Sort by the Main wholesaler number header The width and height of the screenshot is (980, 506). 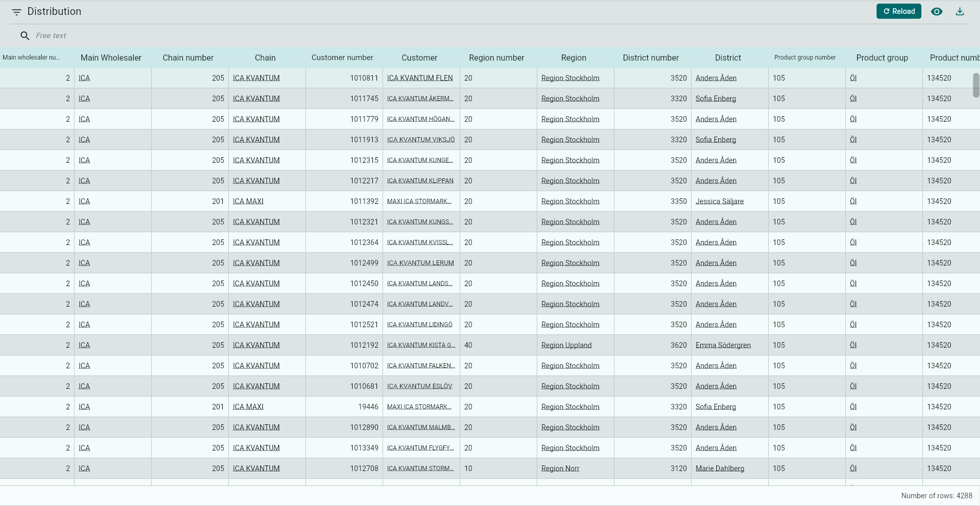coord(31,58)
